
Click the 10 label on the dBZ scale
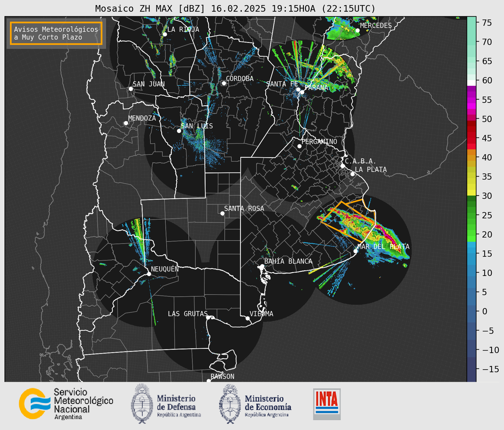(x=487, y=273)
